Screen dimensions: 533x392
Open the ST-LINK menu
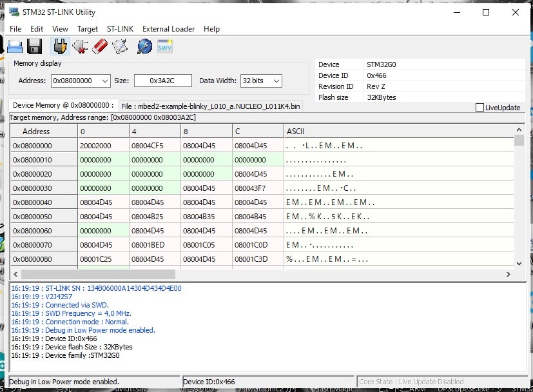120,29
